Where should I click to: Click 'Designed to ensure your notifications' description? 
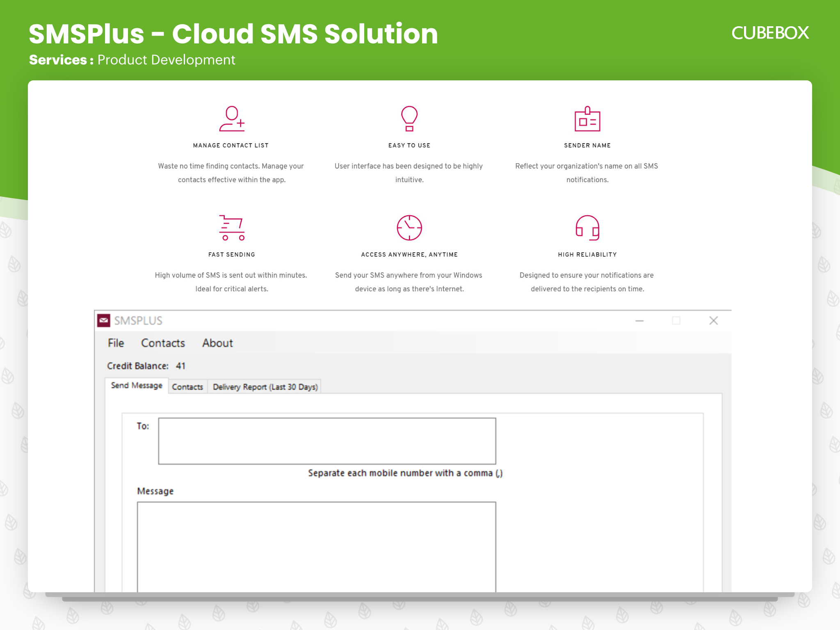(587, 282)
